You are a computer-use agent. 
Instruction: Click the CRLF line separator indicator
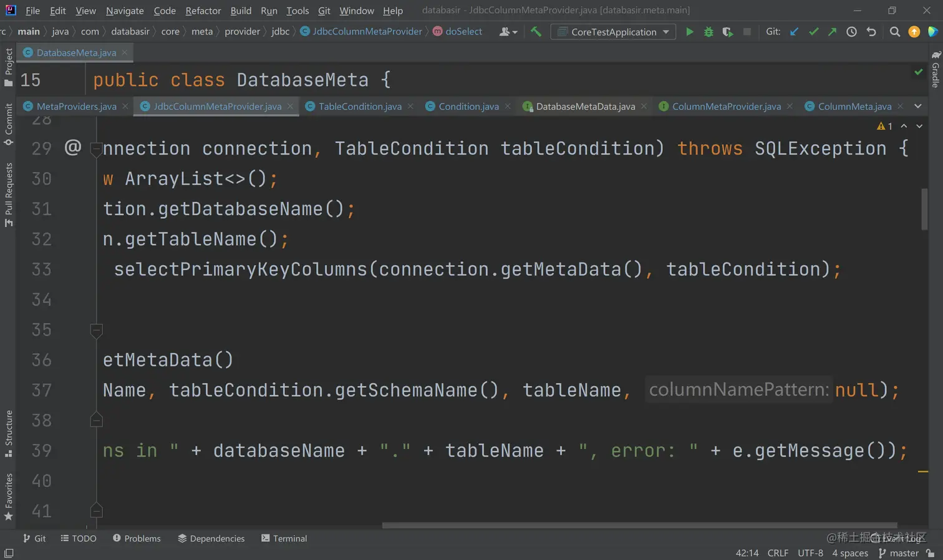click(778, 553)
